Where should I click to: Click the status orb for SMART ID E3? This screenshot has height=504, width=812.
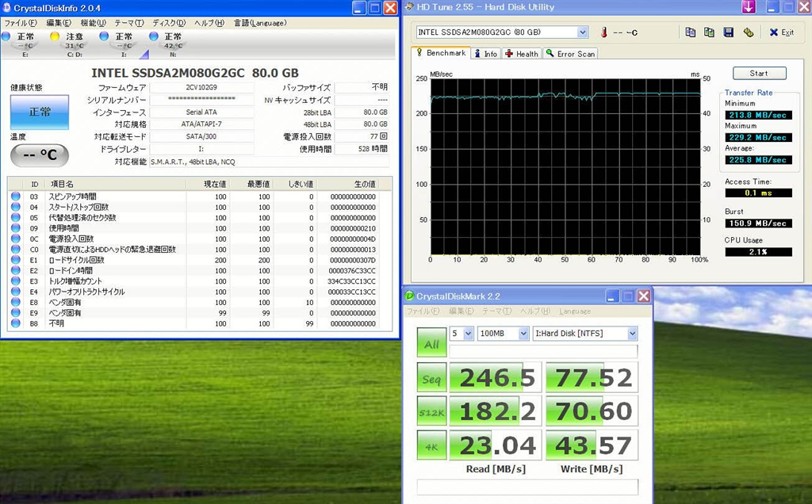point(16,281)
